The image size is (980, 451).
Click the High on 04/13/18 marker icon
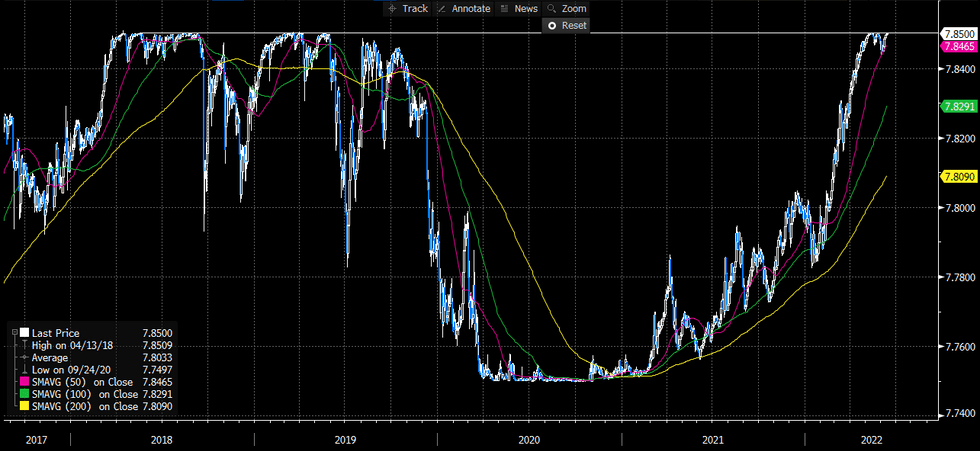(x=24, y=345)
